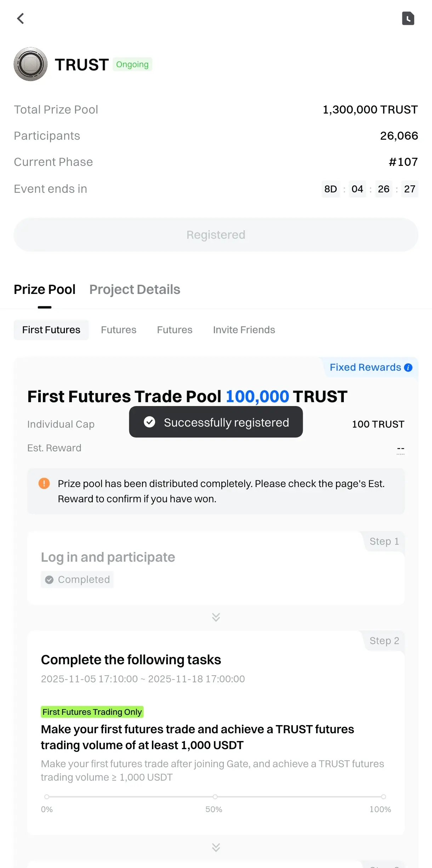Click the Ongoing status badge
This screenshot has height=868, width=432.
click(x=132, y=64)
